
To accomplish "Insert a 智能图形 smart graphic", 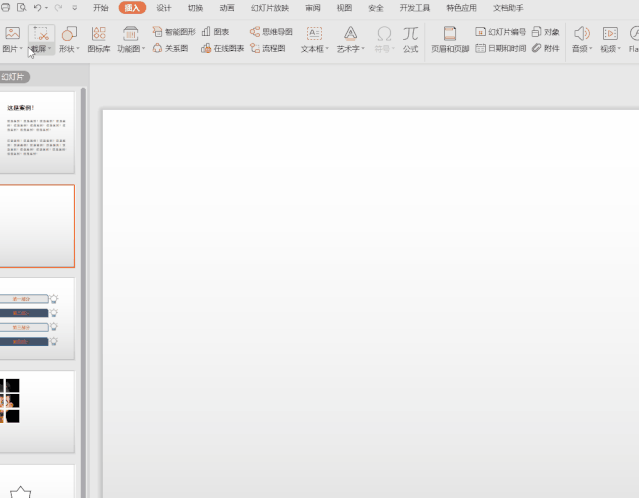I will pos(174,32).
